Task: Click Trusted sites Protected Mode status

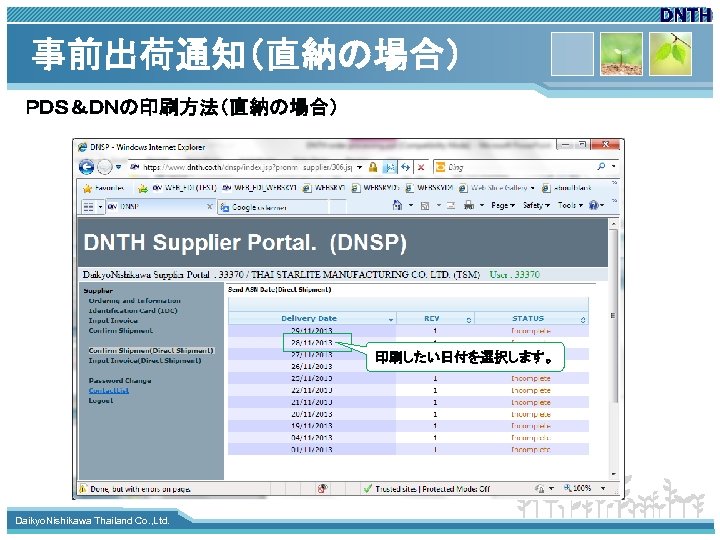Action: click(x=427, y=489)
